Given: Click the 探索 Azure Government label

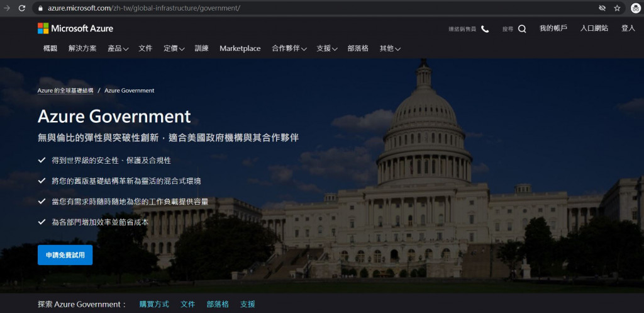Looking at the screenshot, I should [x=82, y=304].
